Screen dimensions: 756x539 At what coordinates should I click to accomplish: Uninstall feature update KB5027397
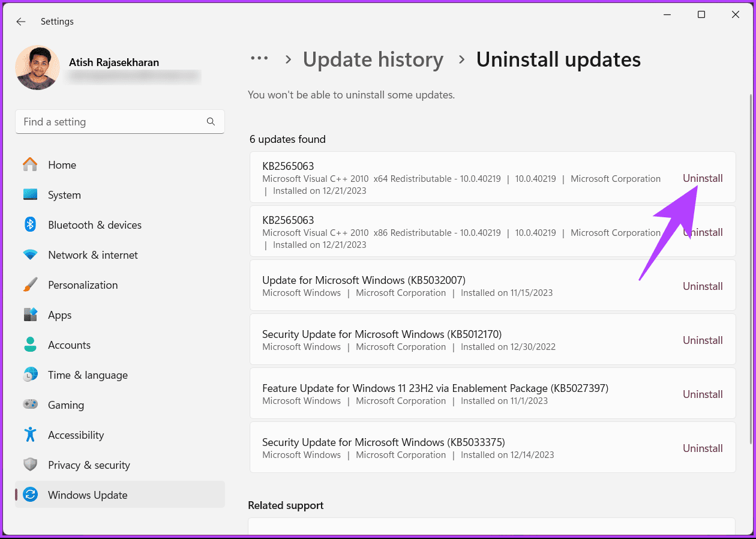pyautogui.click(x=703, y=394)
